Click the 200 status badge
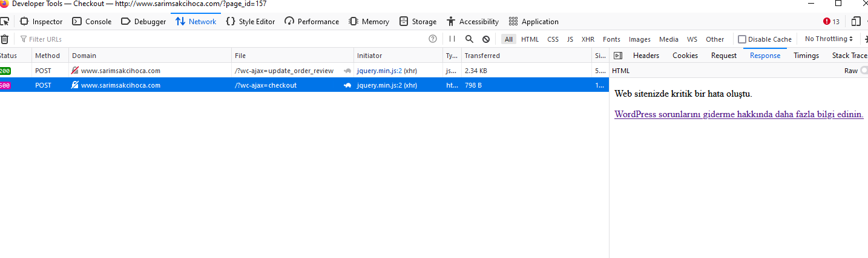Screen dimensions: 868x258 point(5,71)
